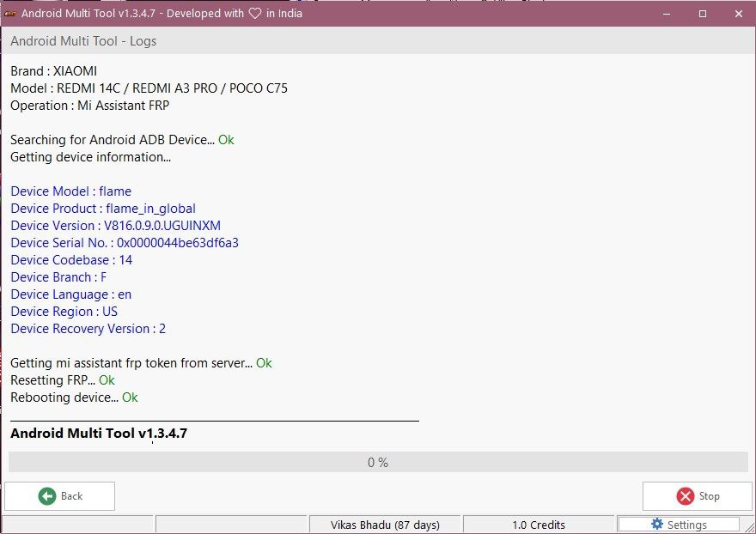Minimize the Android Multi Tool window
This screenshot has width=756, height=534.
pyautogui.click(x=667, y=14)
